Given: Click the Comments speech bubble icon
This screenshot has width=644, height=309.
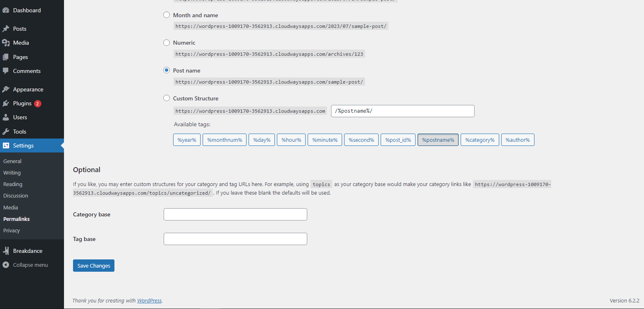Looking at the screenshot, I should (6, 71).
